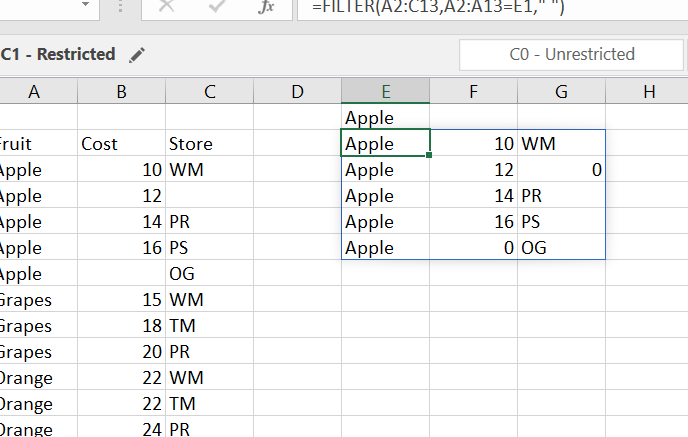Select the Store header cell
The image size is (688, 437).
(210, 143)
